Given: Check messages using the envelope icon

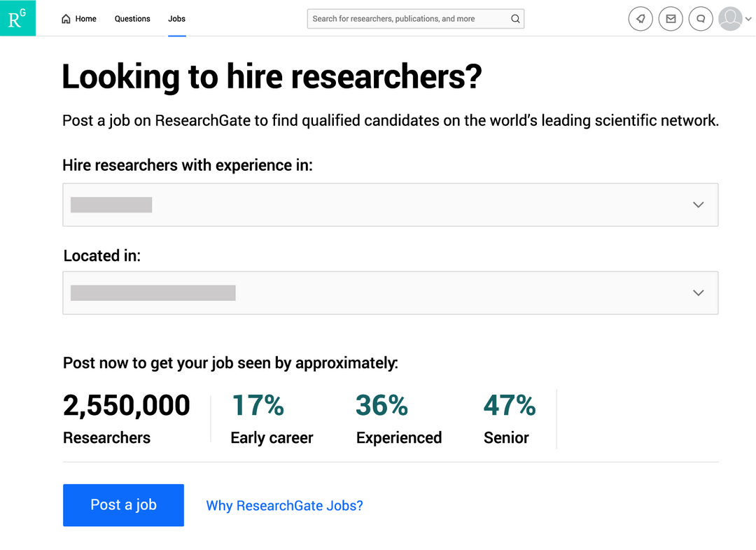Looking at the screenshot, I should pos(671,19).
